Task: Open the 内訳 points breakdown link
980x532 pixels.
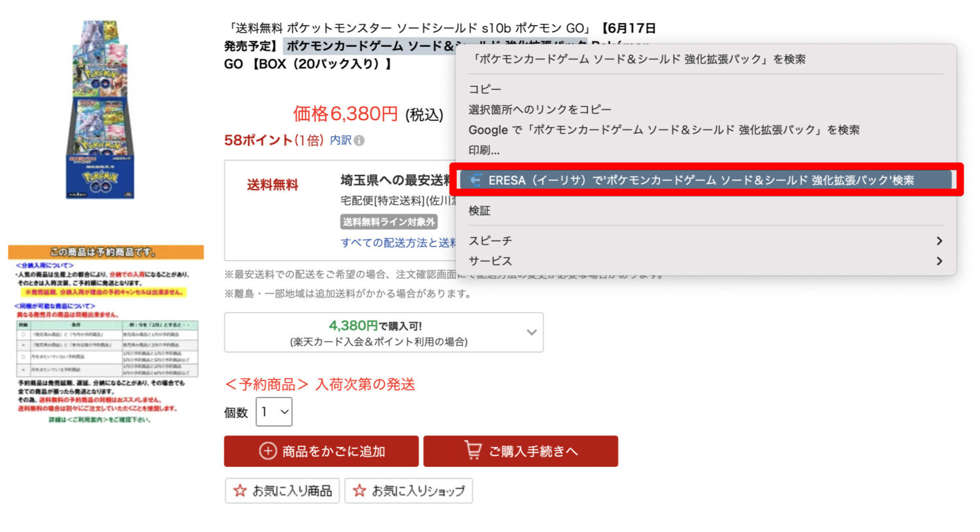Action: click(340, 140)
